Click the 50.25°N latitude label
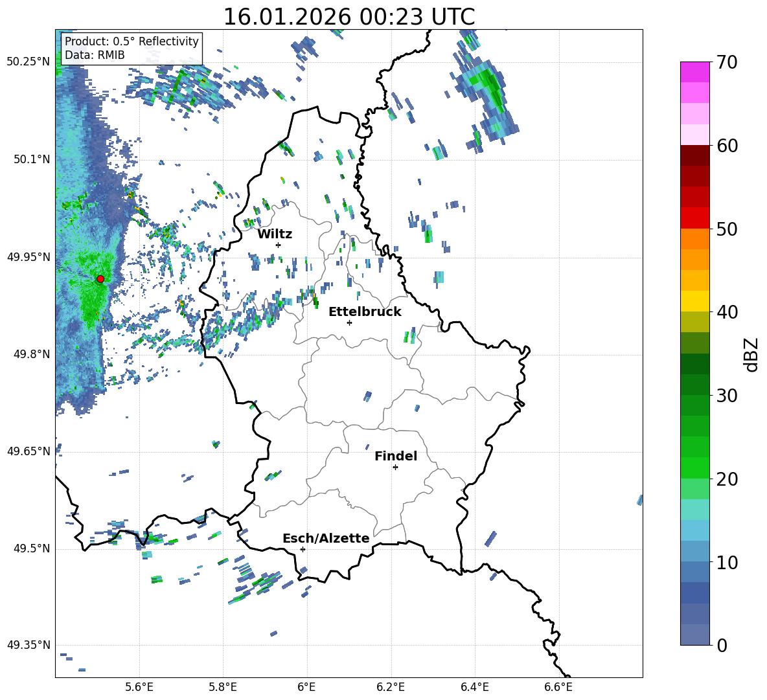Viewport: 767px width, 700px height. pyautogui.click(x=29, y=62)
